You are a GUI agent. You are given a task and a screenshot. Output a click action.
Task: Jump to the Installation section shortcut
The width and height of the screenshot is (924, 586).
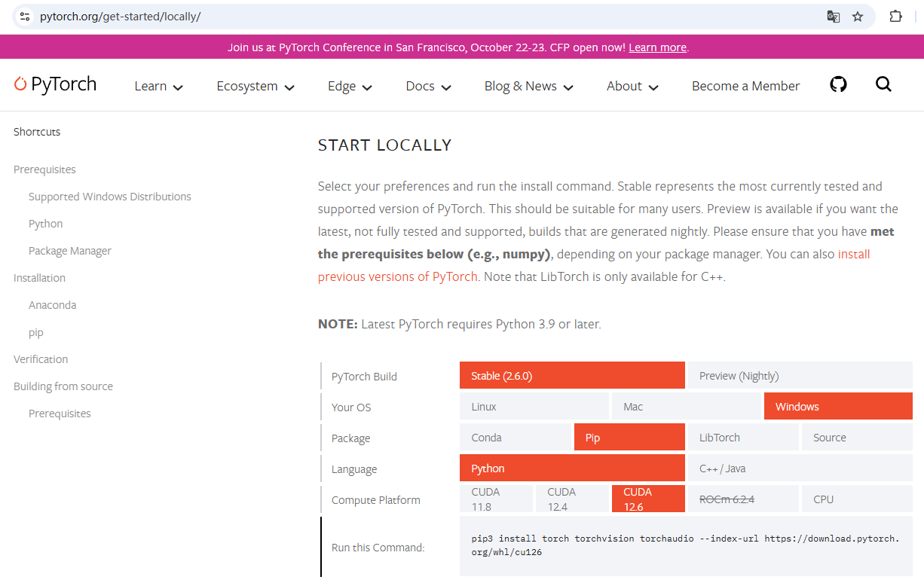click(39, 278)
